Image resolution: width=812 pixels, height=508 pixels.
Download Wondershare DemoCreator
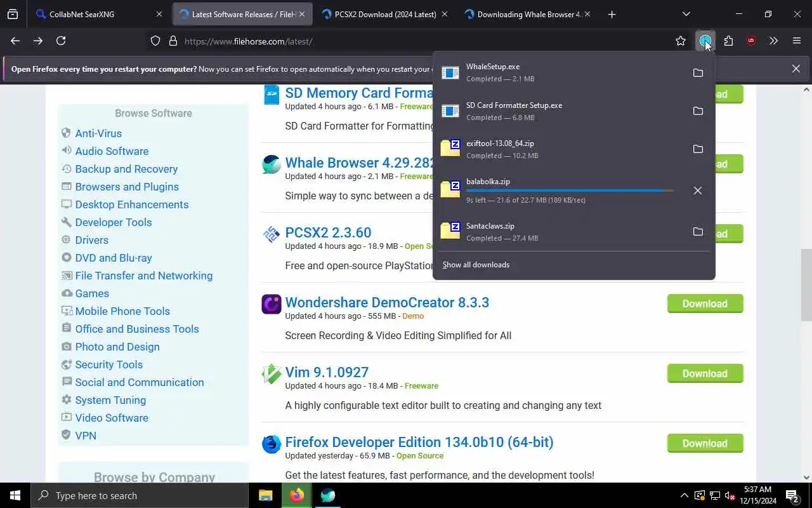tap(705, 304)
